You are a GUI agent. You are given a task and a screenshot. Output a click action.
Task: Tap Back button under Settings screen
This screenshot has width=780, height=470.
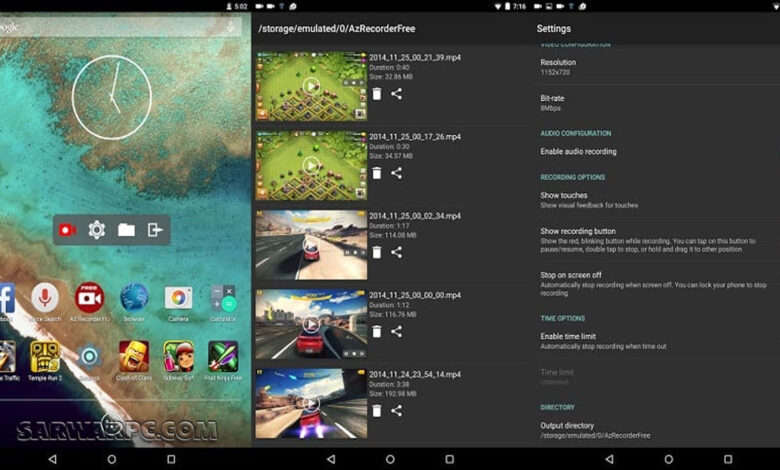pos(609,459)
